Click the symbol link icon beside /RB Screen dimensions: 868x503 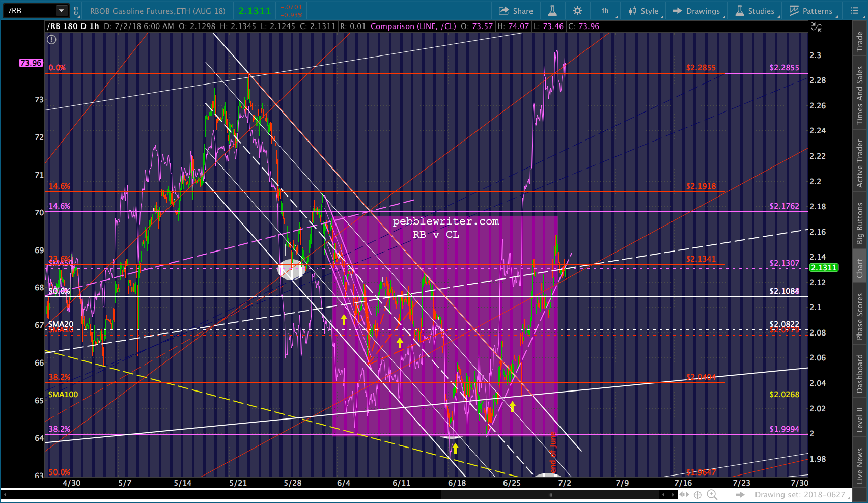point(76,11)
